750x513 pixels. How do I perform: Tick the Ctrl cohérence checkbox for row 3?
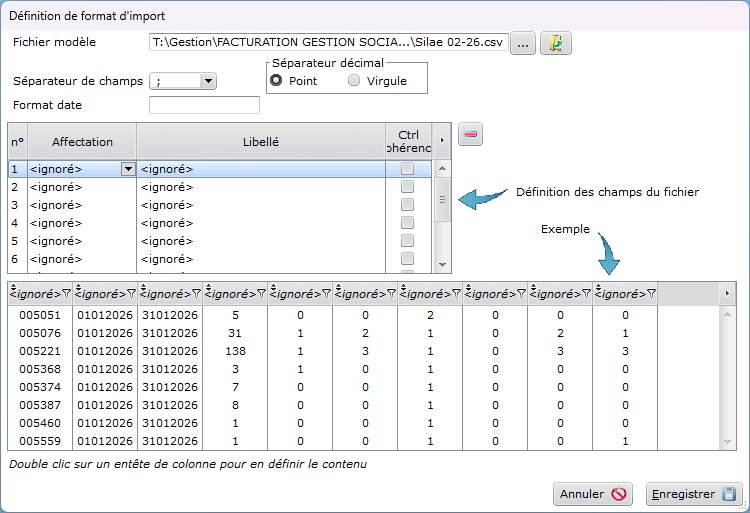click(x=408, y=205)
